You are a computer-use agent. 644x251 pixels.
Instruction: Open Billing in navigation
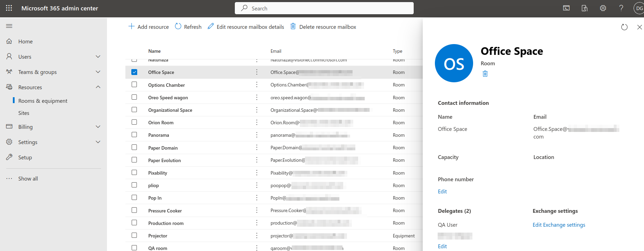25,127
